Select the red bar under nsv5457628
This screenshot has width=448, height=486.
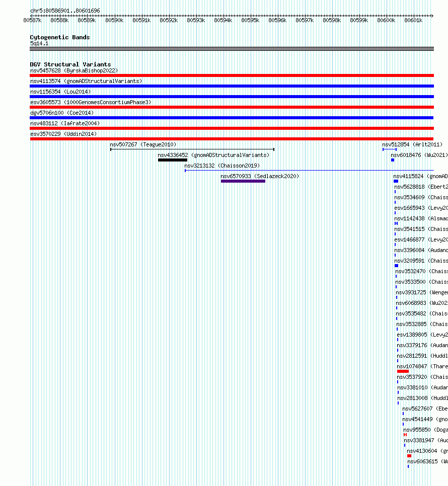point(232,75)
